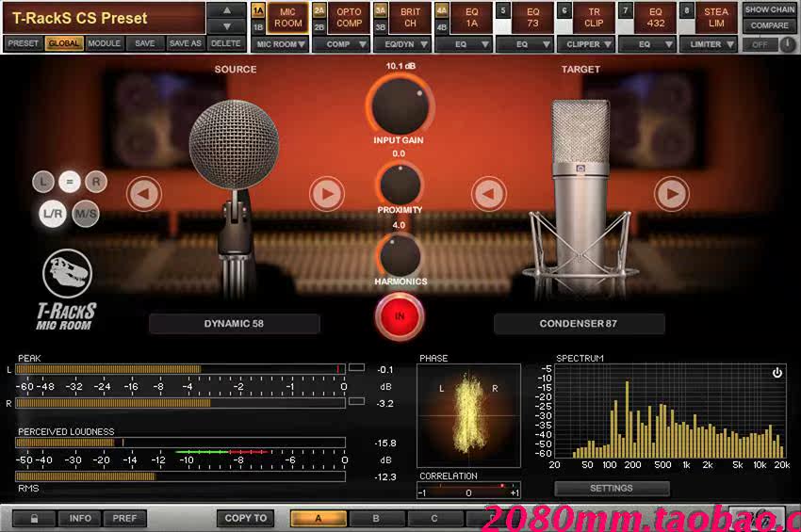The height and width of the screenshot is (532, 801).
Task: Select previous source microphone arrow
Action: click(x=144, y=194)
